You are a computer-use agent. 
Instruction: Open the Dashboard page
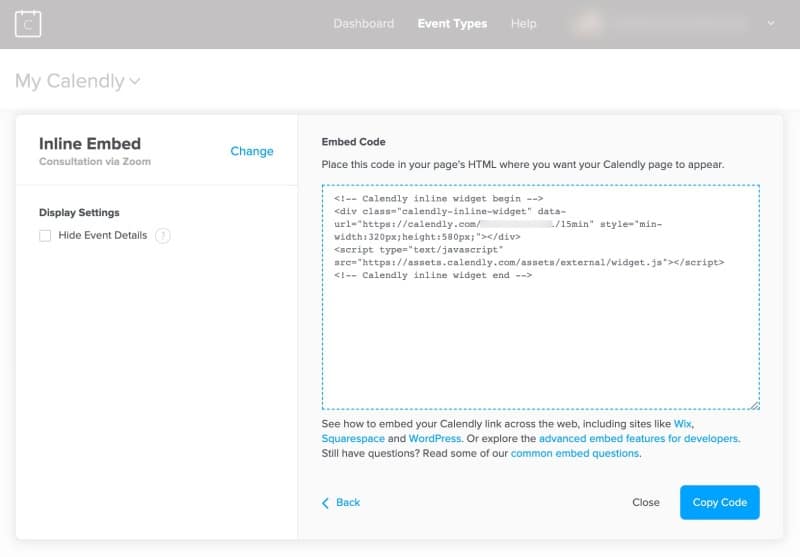[363, 24]
